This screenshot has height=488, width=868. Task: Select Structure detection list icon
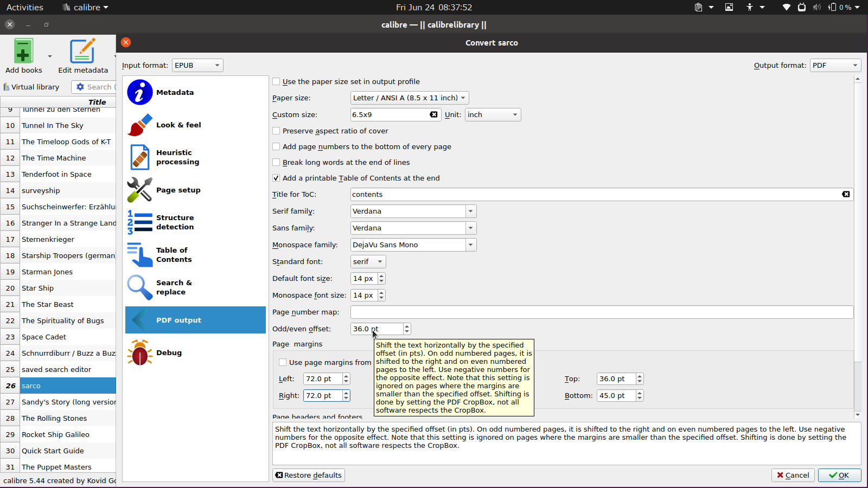(139, 222)
